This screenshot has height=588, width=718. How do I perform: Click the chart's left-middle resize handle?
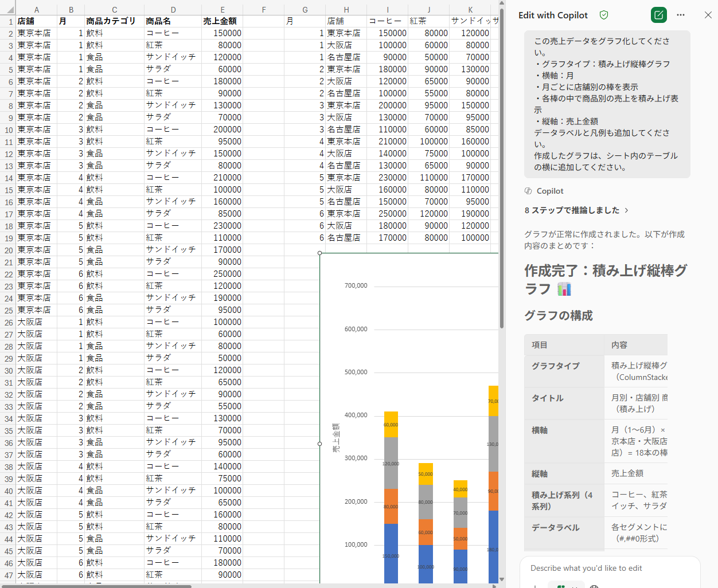point(320,444)
